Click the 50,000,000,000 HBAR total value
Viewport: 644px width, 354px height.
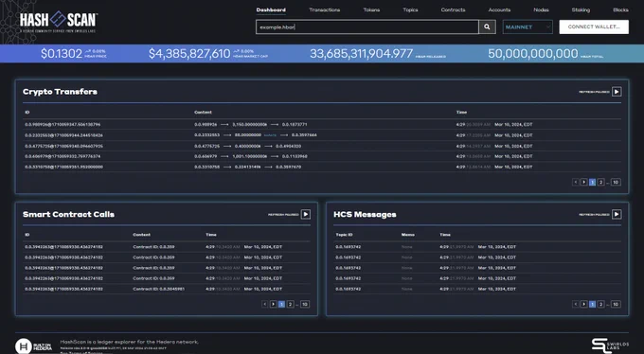click(532, 54)
